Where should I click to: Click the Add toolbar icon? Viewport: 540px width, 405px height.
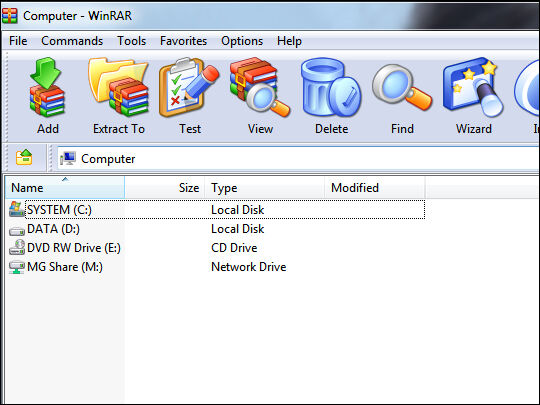[47, 87]
